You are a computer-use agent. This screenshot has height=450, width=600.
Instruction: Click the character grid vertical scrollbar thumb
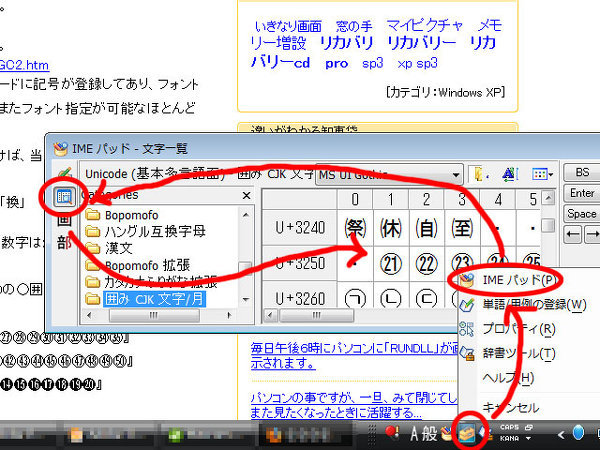(x=548, y=225)
